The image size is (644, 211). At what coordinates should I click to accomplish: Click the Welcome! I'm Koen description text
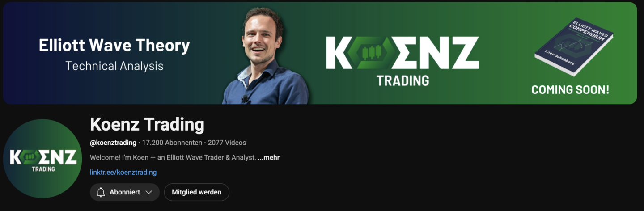[173, 157]
